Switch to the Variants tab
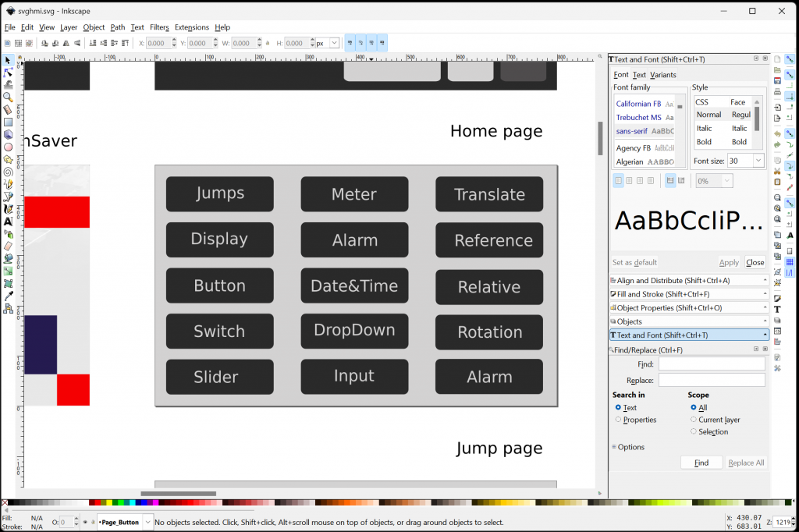This screenshot has height=532, width=799. click(x=663, y=75)
